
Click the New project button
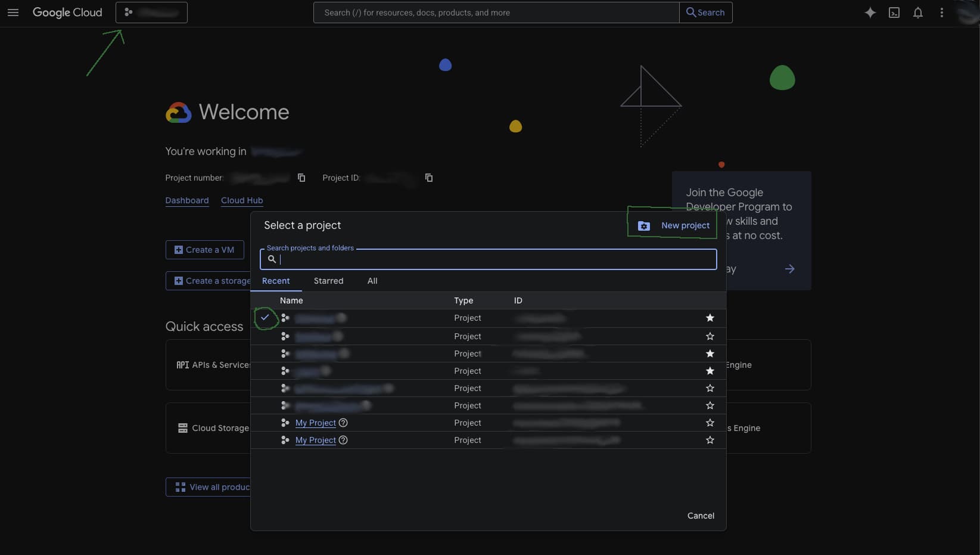pyautogui.click(x=673, y=225)
